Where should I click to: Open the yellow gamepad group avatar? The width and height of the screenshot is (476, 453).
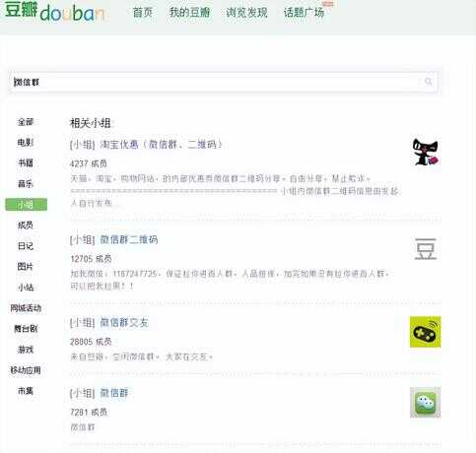[x=425, y=332]
